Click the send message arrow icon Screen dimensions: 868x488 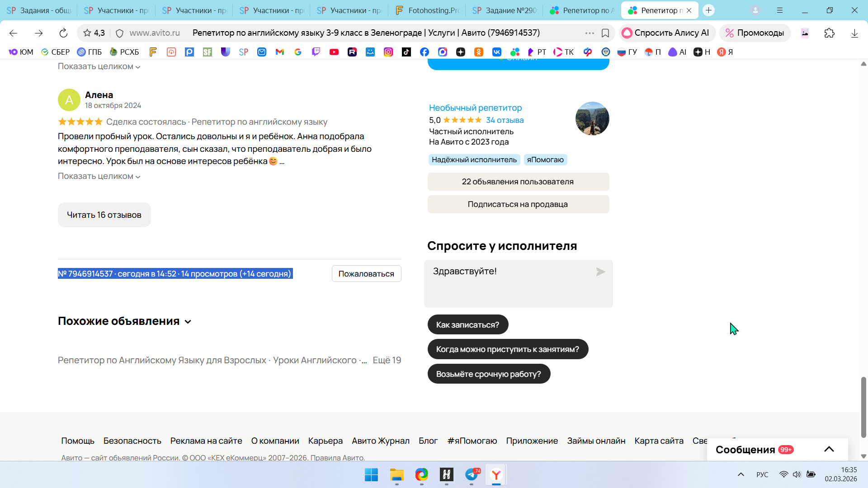[x=600, y=272]
